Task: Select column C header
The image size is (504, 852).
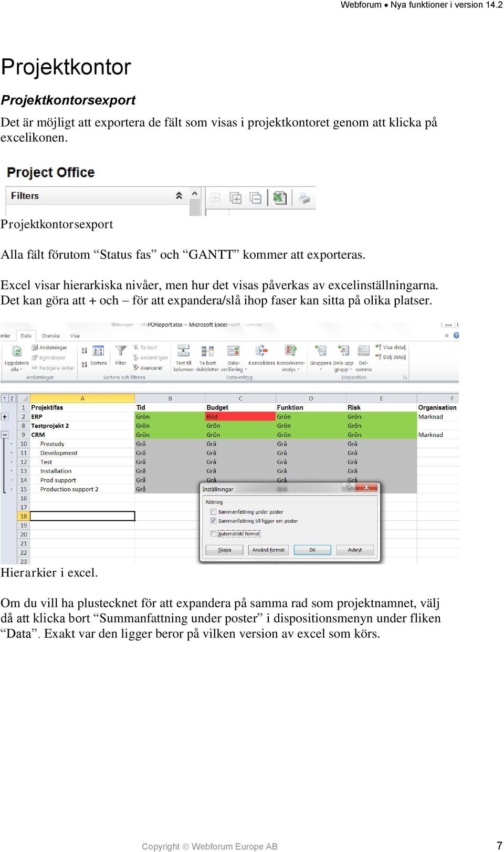Action: click(240, 398)
